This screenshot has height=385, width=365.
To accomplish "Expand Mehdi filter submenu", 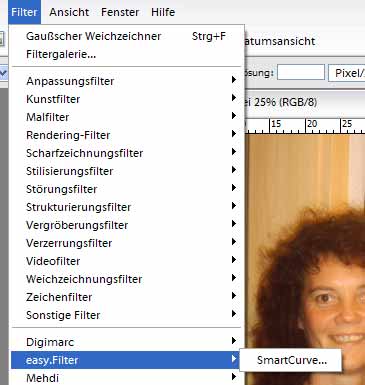I will click(x=126, y=378).
